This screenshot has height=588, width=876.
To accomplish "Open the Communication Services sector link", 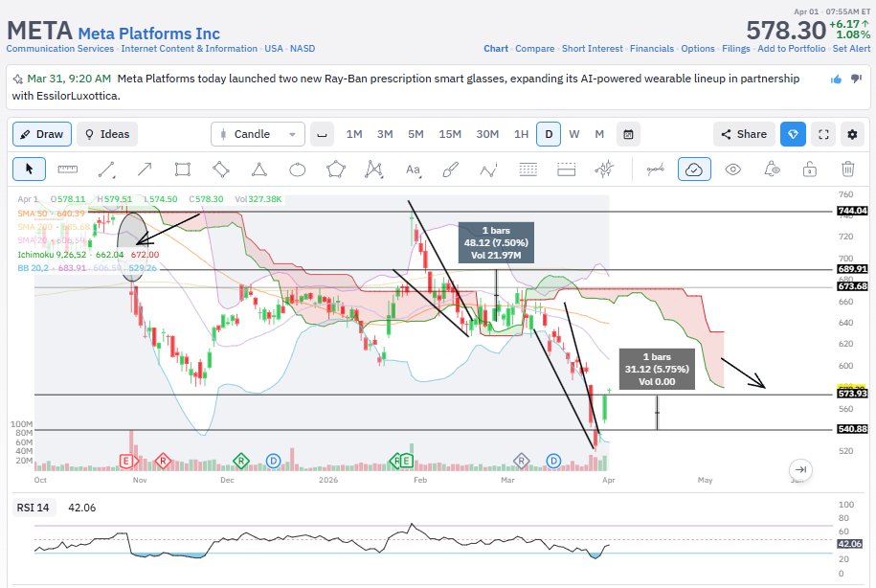I will click(59, 49).
